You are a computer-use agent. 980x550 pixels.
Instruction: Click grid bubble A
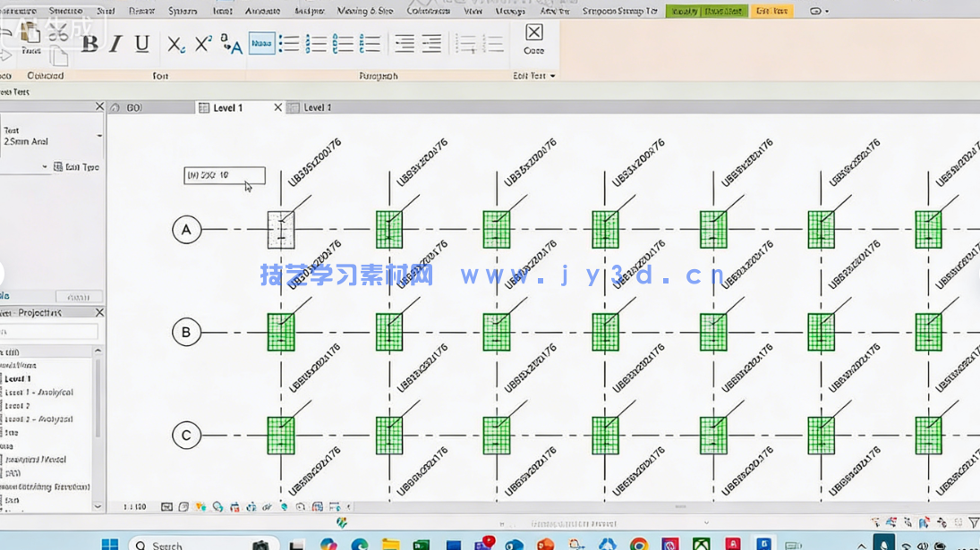click(x=186, y=230)
